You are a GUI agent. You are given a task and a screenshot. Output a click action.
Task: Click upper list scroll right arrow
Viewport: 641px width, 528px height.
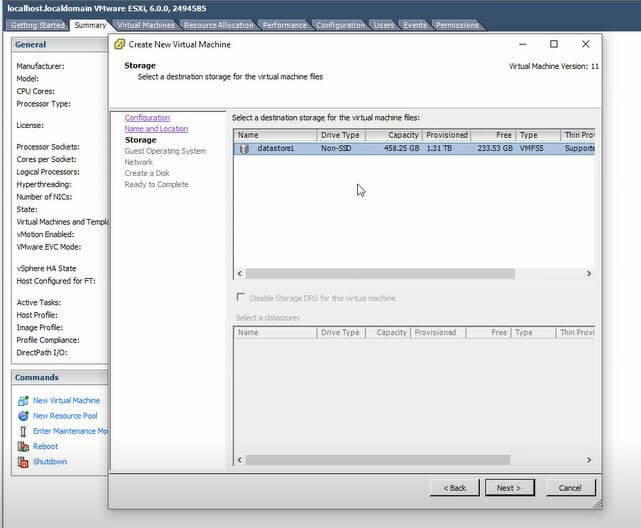(589, 273)
